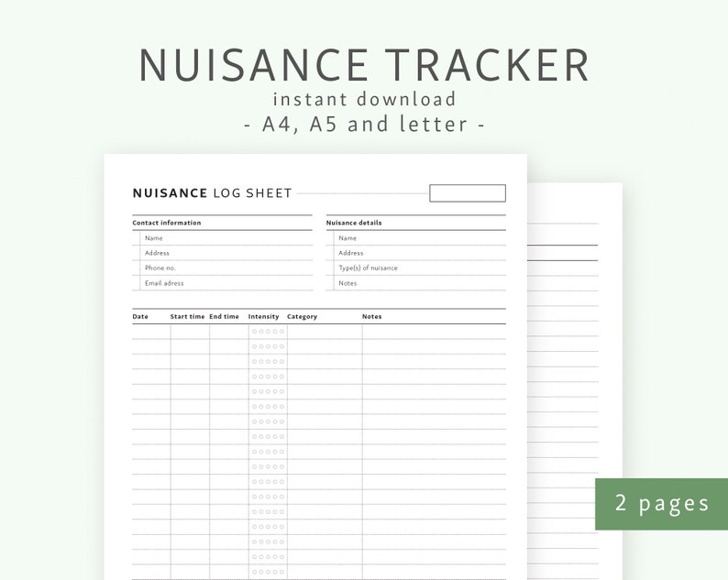728x580 pixels.
Task: Click the empty box beside the log sheet heading
Action: coord(468,193)
